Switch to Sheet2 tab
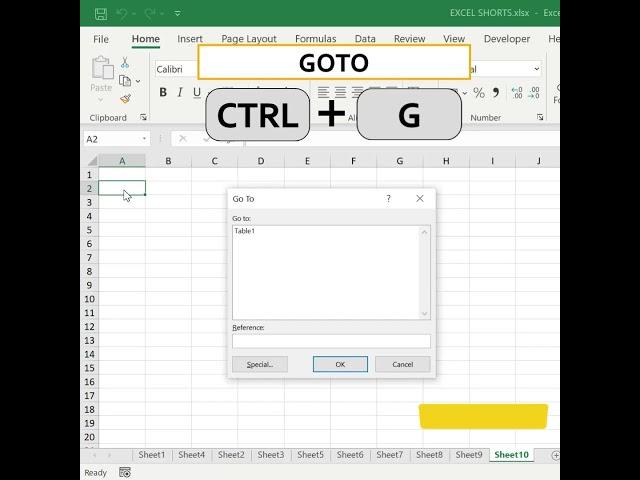 [231, 455]
